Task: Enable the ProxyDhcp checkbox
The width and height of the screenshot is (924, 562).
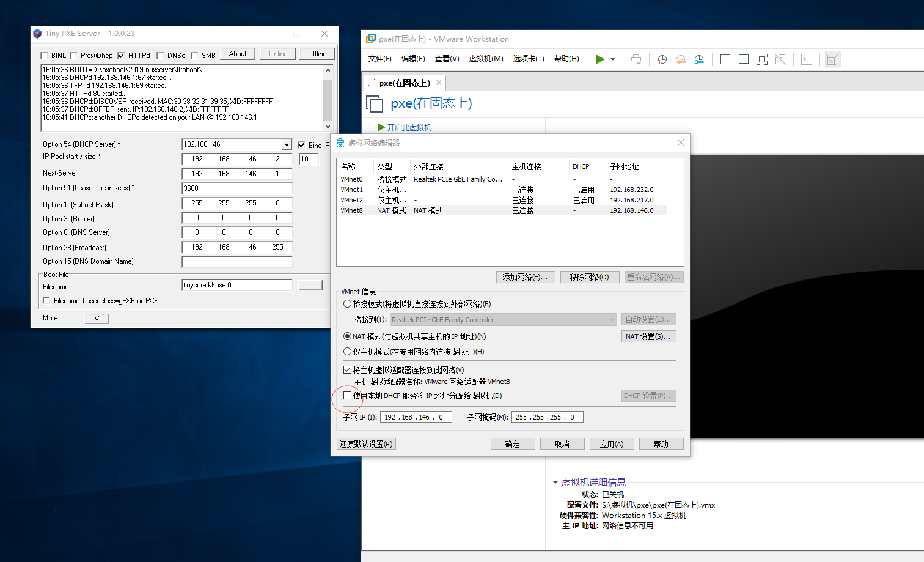Action: point(73,56)
